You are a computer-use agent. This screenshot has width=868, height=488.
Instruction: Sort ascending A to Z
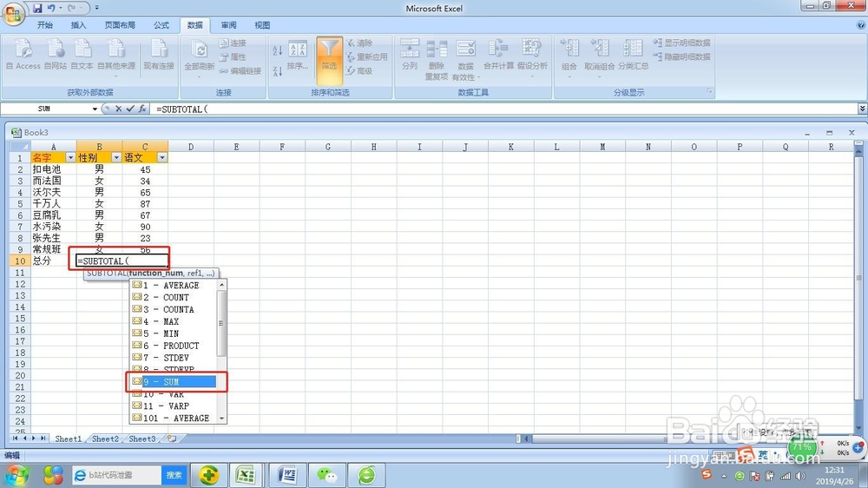point(278,50)
